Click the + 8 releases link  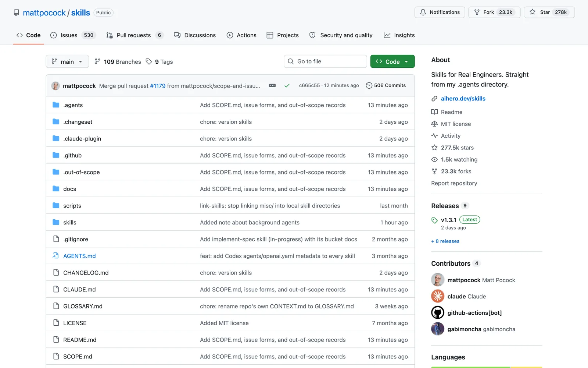pos(445,241)
